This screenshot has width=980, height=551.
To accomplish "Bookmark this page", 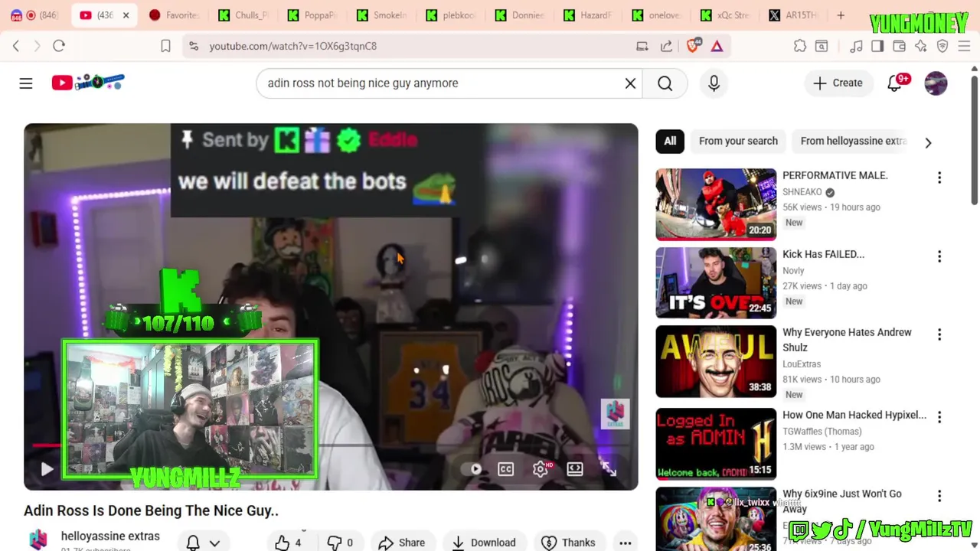I will pos(165,46).
